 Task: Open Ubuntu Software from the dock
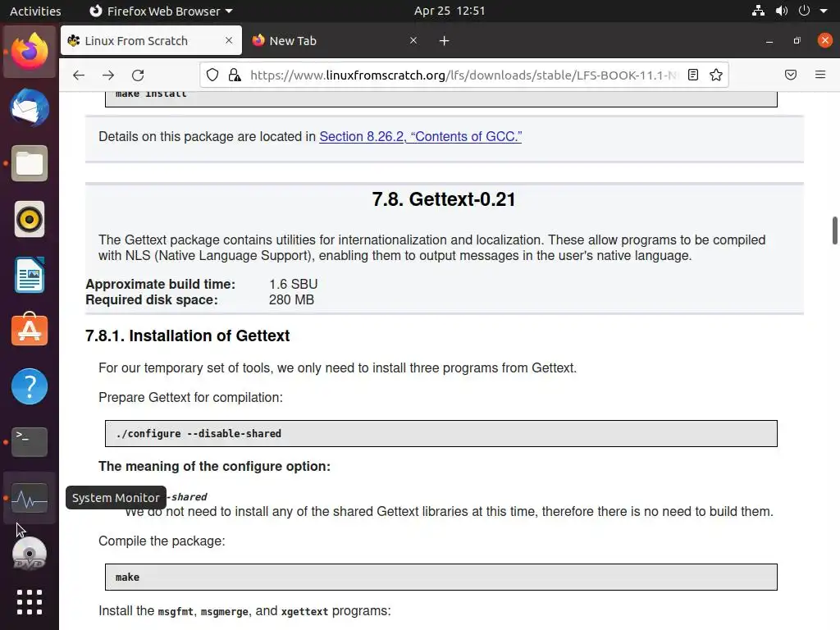pyautogui.click(x=30, y=330)
